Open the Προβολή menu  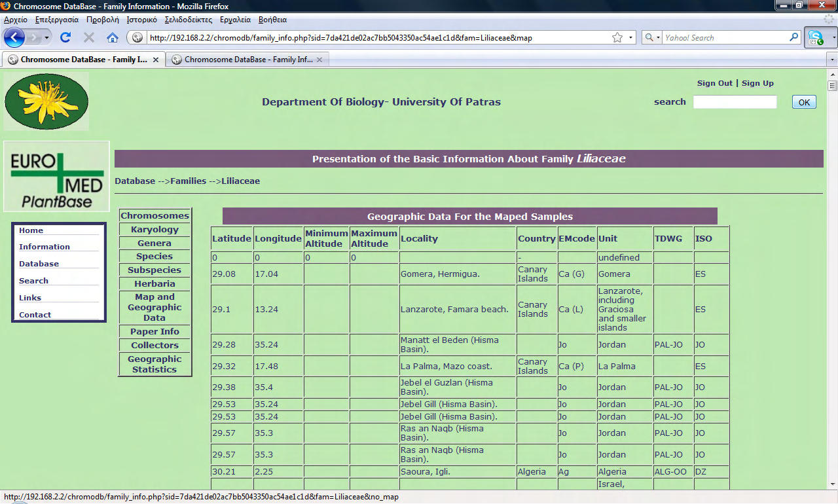tap(103, 20)
